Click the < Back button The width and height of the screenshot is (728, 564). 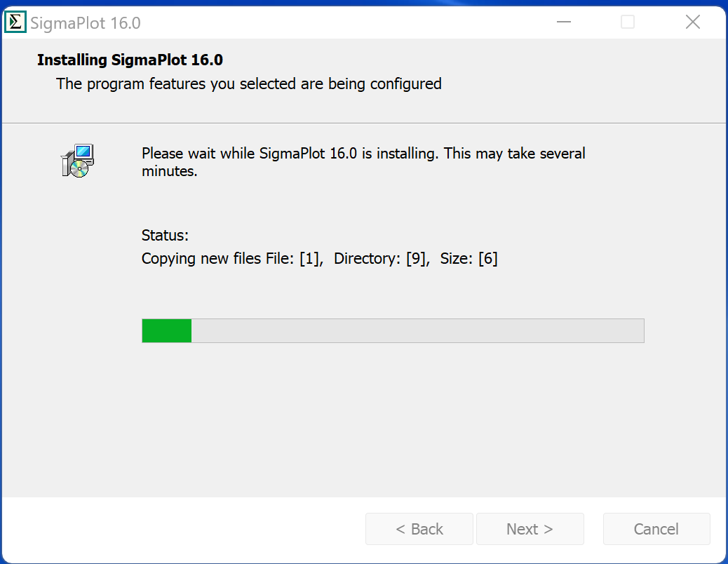tap(419, 529)
